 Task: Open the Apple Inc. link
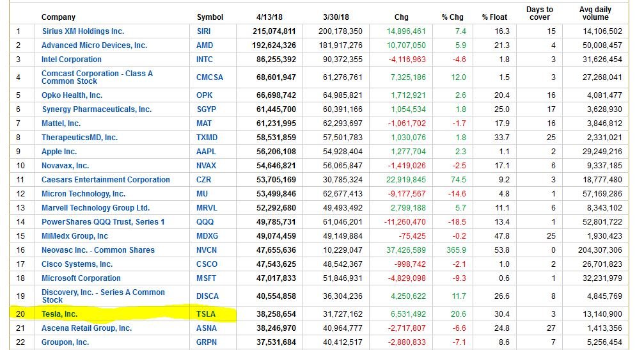pyautogui.click(x=59, y=151)
